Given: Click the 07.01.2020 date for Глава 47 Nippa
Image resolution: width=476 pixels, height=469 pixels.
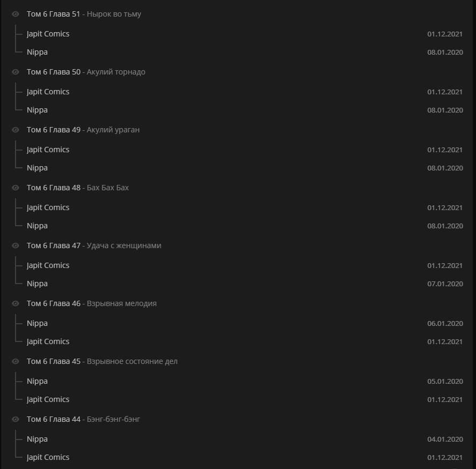Looking at the screenshot, I should (x=445, y=284).
